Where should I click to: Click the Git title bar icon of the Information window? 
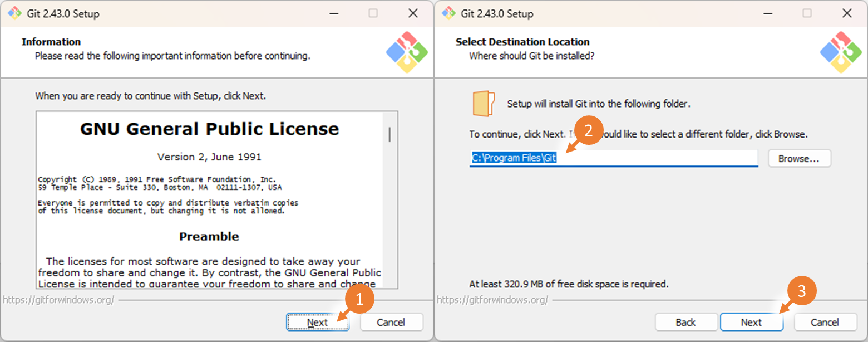coord(14,13)
